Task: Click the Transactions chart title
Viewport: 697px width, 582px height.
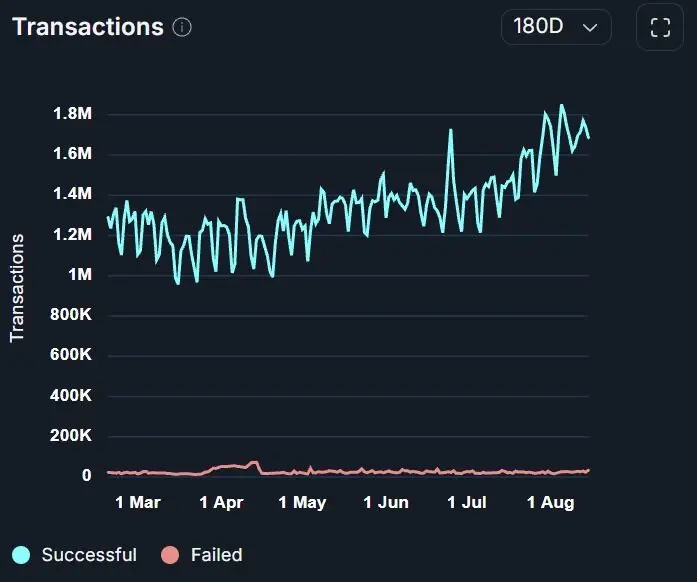Action: (x=88, y=27)
